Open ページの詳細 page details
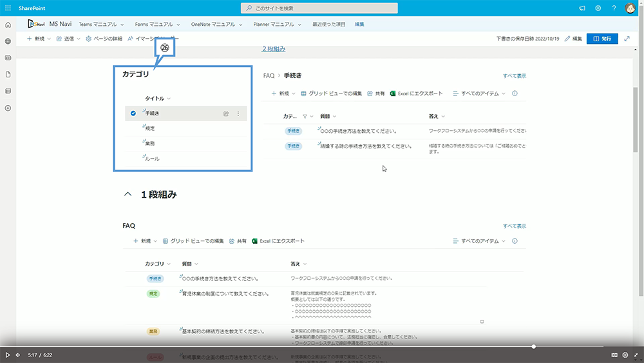 pos(104,39)
